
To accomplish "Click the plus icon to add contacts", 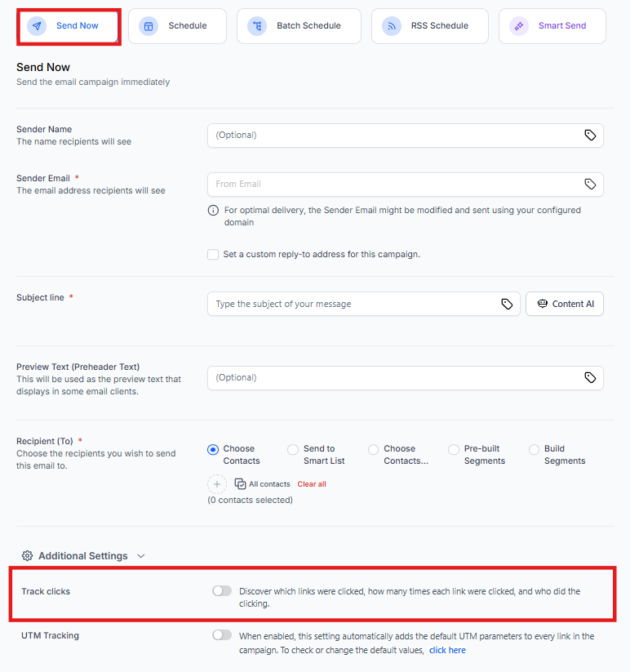I will 217,484.
